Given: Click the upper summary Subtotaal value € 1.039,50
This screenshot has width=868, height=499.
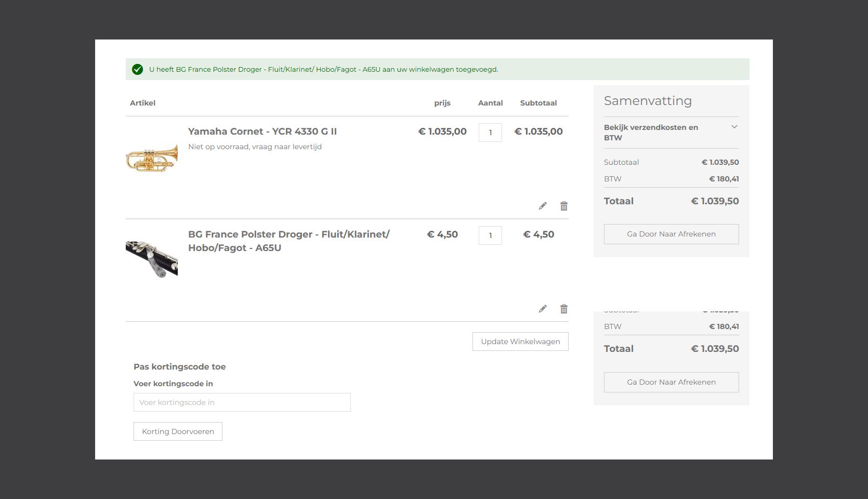Looking at the screenshot, I should (x=720, y=162).
